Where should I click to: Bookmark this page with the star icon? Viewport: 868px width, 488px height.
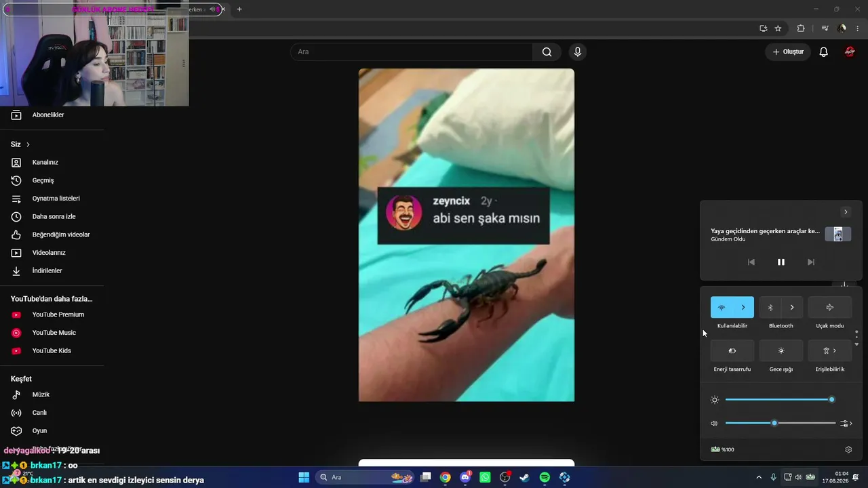pos(778,28)
